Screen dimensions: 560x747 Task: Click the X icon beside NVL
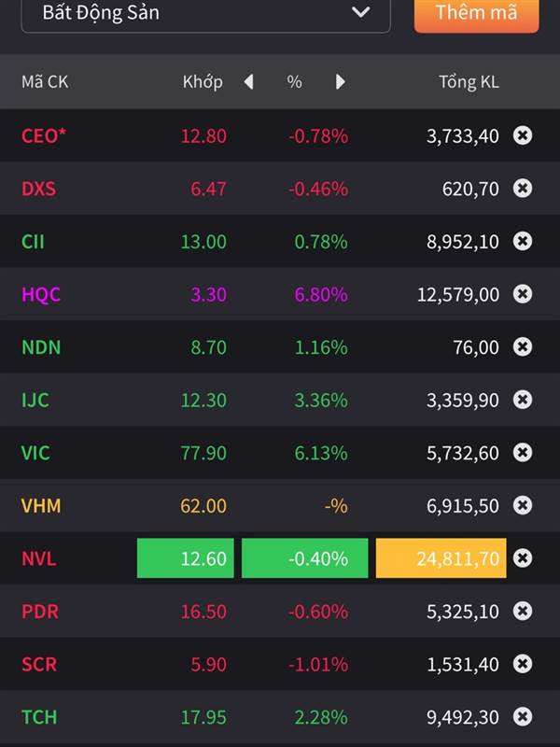523,557
